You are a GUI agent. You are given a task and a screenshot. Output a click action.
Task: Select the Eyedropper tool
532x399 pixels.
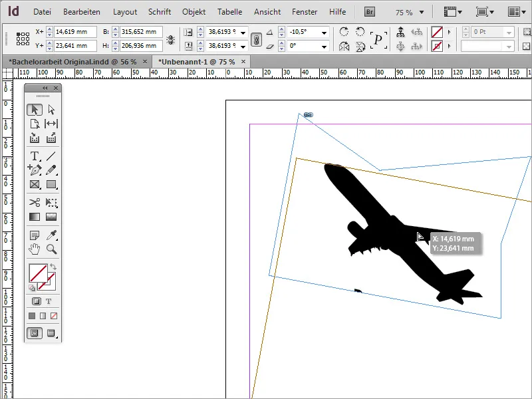[51, 235]
